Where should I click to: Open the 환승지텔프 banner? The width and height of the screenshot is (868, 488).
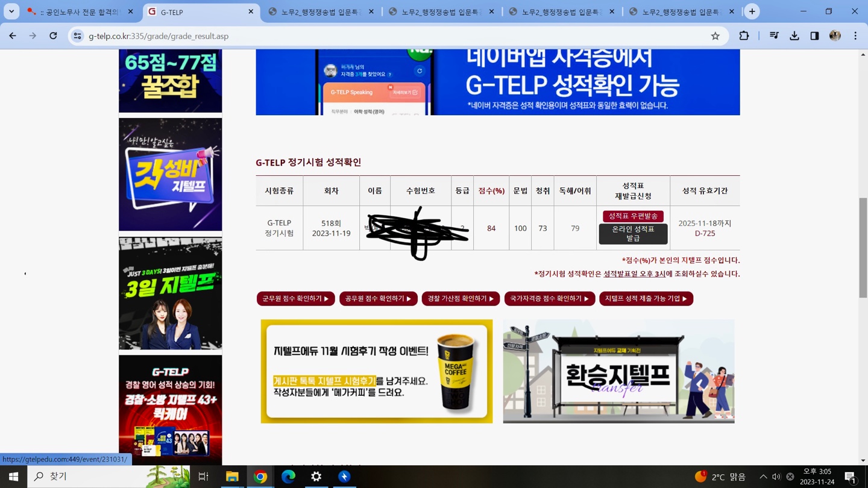(x=618, y=371)
